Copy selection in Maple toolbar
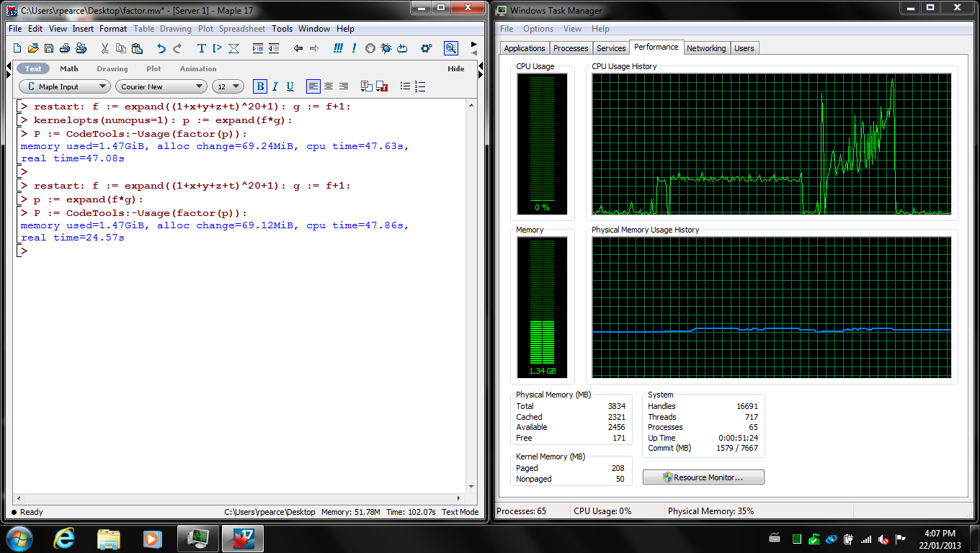The height and width of the screenshot is (553, 980). pyautogui.click(x=120, y=48)
